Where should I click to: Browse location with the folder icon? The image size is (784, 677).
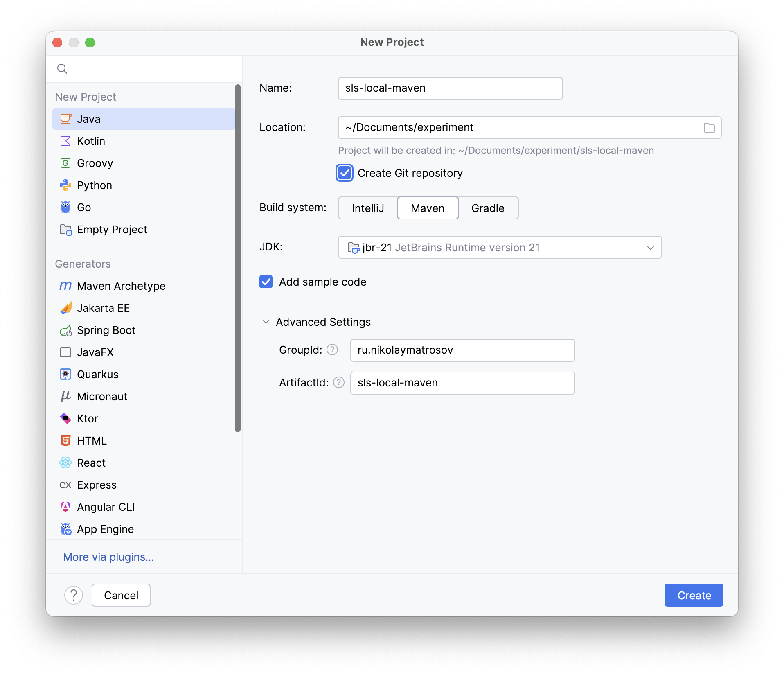pyautogui.click(x=709, y=128)
